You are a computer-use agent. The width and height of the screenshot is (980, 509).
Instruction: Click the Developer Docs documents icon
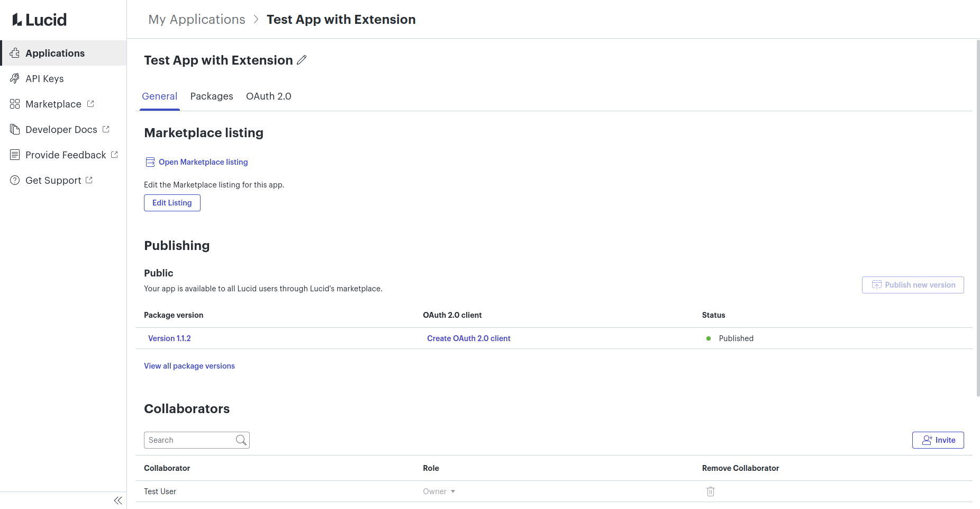coord(15,129)
